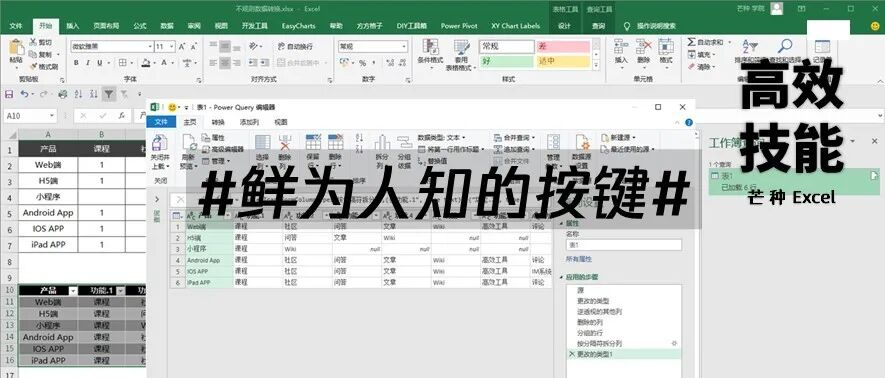Open the 页面布局 ribbon tab
The width and height of the screenshot is (885, 378).
pyautogui.click(x=106, y=26)
